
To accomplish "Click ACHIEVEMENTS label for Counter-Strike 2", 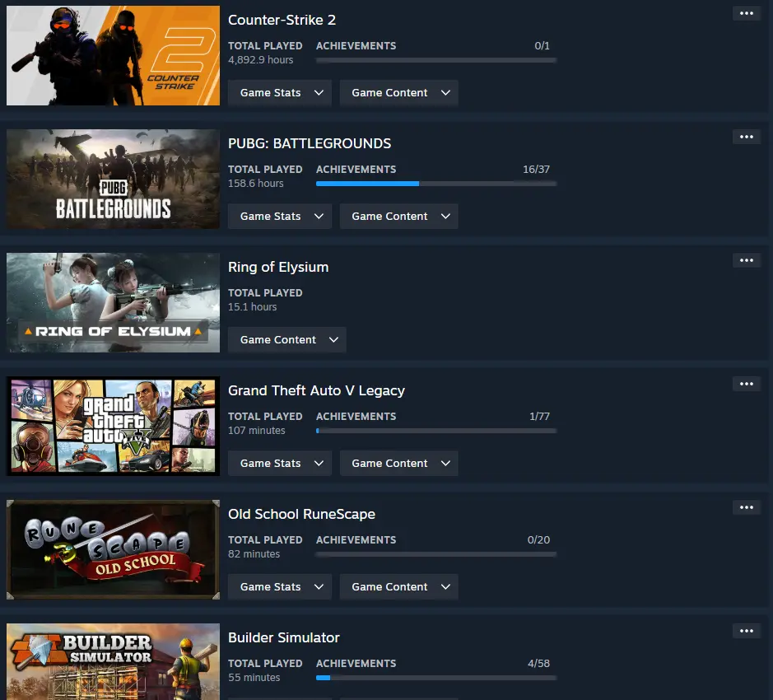I will click(x=356, y=46).
